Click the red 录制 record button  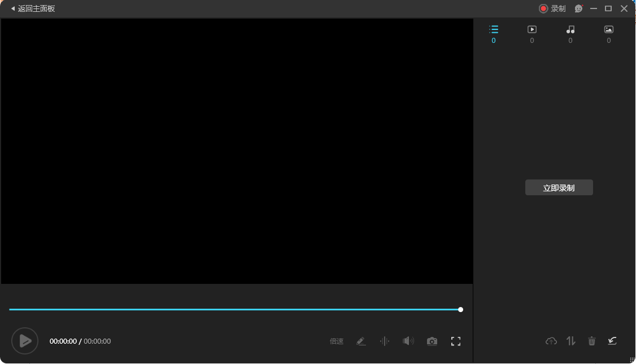(x=552, y=8)
